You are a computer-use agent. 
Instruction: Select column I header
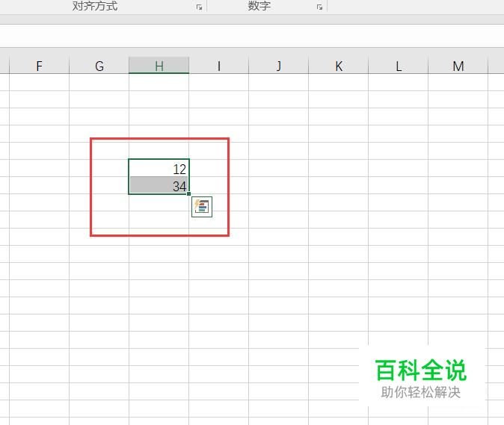click(219, 66)
